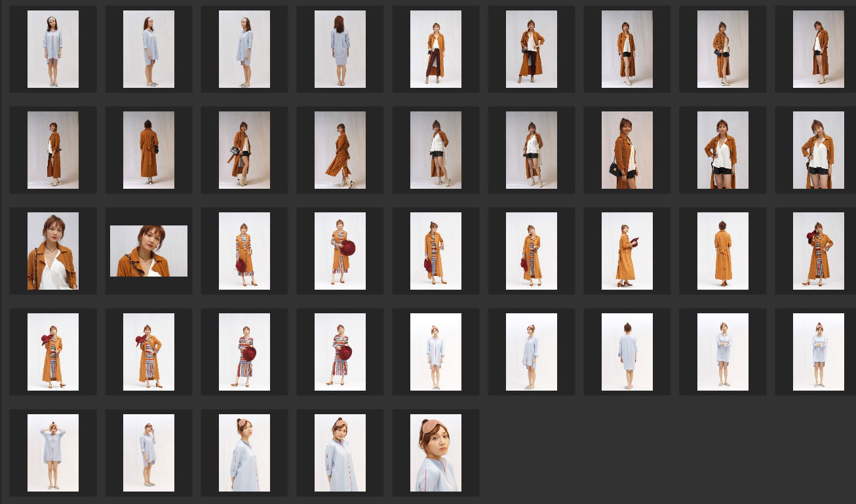Image resolution: width=856 pixels, height=504 pixels.
Task: Select side view of orange coat holding red hat
Action: click(x=627, y=251)
